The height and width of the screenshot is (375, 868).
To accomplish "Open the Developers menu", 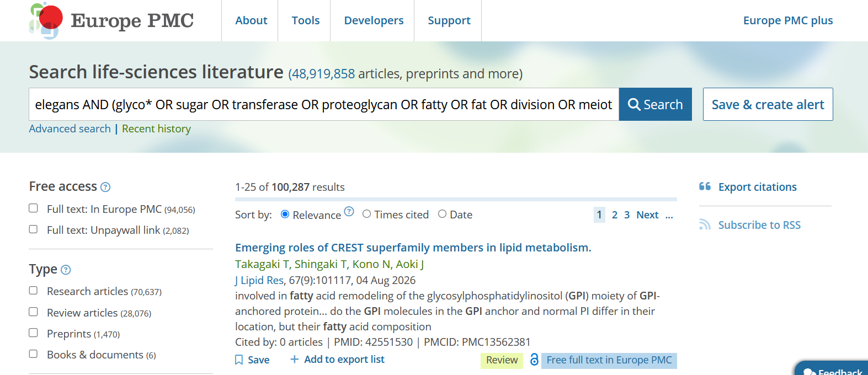I will [x=374, y=20].
